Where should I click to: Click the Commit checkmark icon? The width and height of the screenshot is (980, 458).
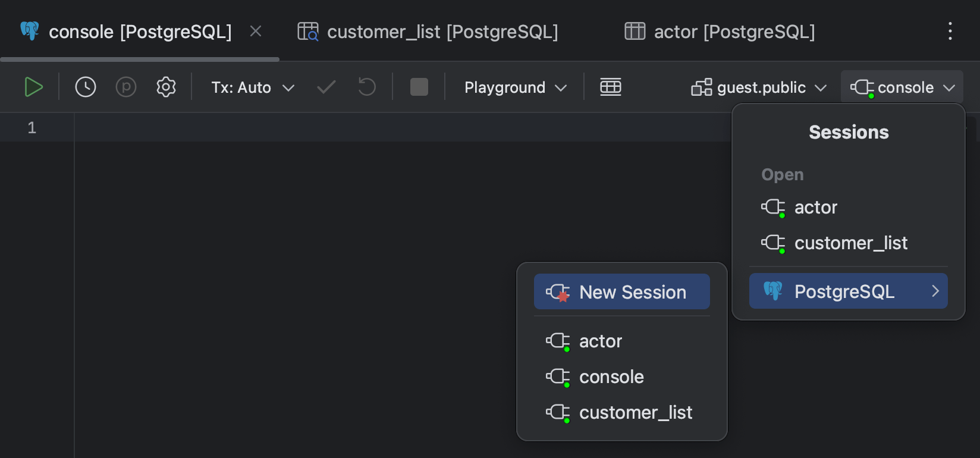pos(326,87)
